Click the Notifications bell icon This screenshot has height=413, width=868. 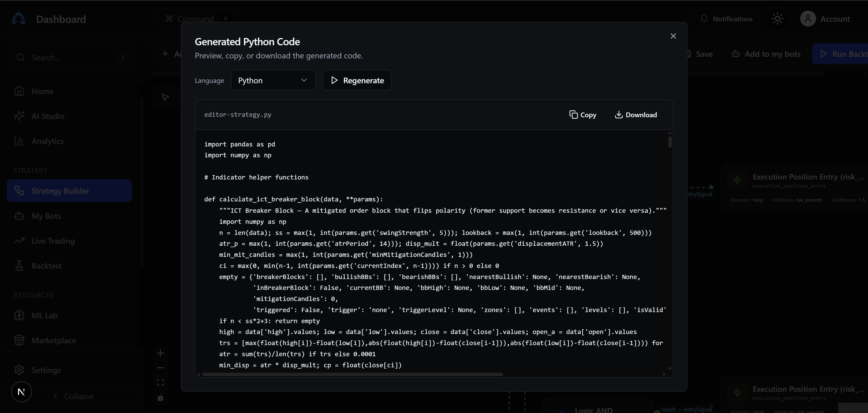tap(704, 19)
